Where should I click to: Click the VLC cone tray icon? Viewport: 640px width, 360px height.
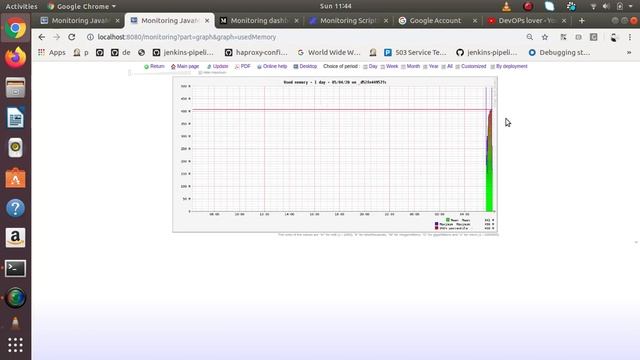pyautogui.click(x=507, y=6)
